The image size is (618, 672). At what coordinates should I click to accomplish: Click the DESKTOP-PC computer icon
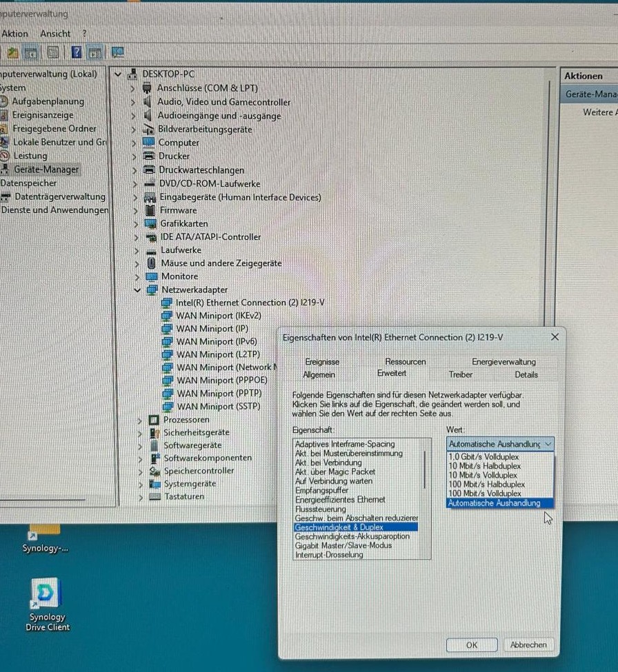click(133, 74)
